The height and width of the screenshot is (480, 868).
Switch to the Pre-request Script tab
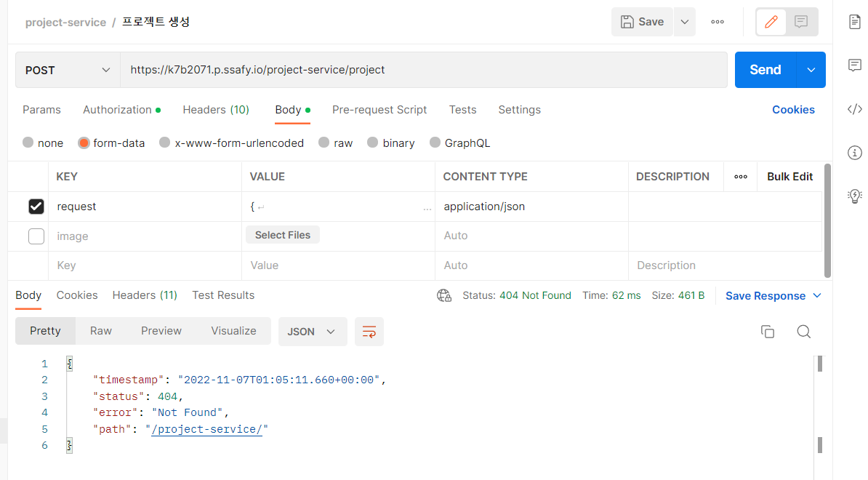[379, 110]
